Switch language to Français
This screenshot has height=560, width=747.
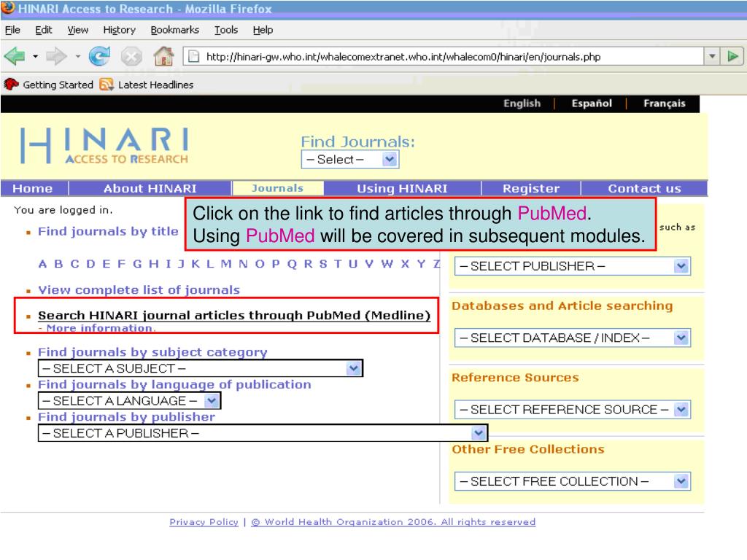pos(664,104)
